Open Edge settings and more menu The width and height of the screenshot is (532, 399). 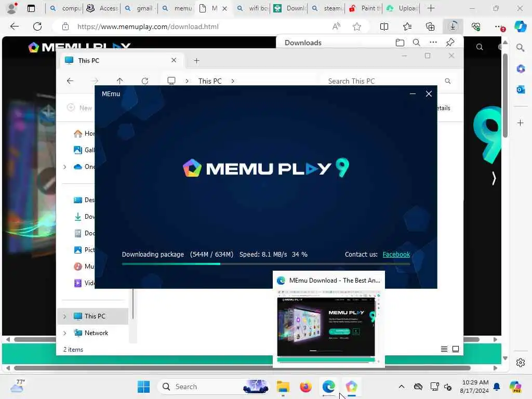(x=499, y=26)
